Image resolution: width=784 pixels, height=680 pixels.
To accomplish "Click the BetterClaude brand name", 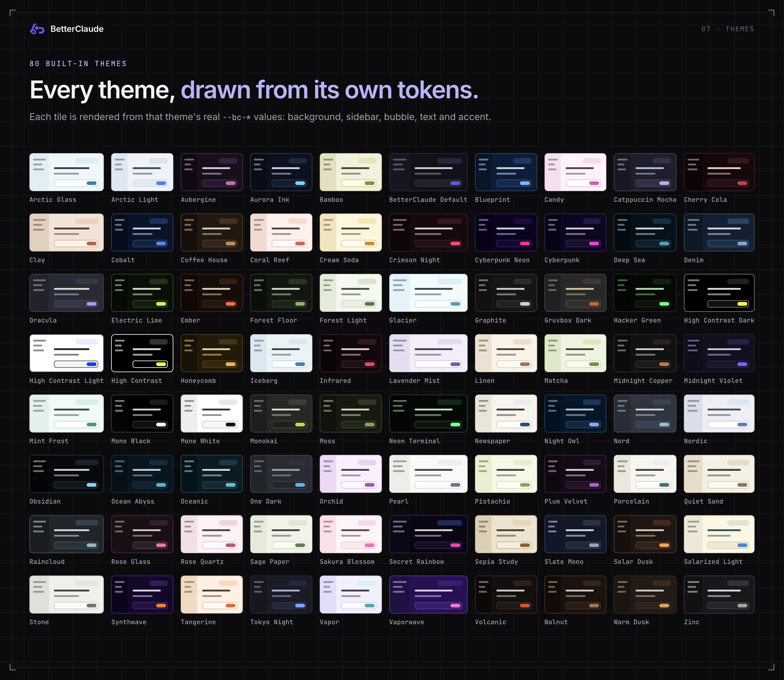I will pyautogui.click(x=77, y=29).
